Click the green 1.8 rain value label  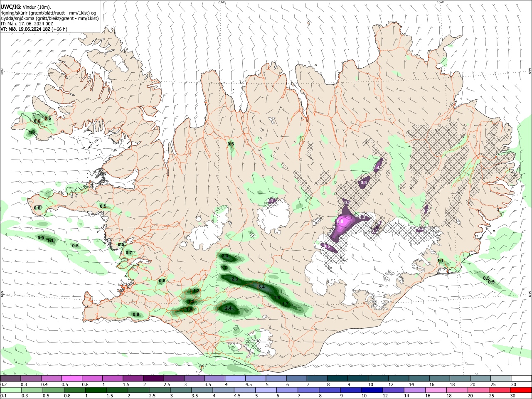pyautogui.click(x=277, y=298)
